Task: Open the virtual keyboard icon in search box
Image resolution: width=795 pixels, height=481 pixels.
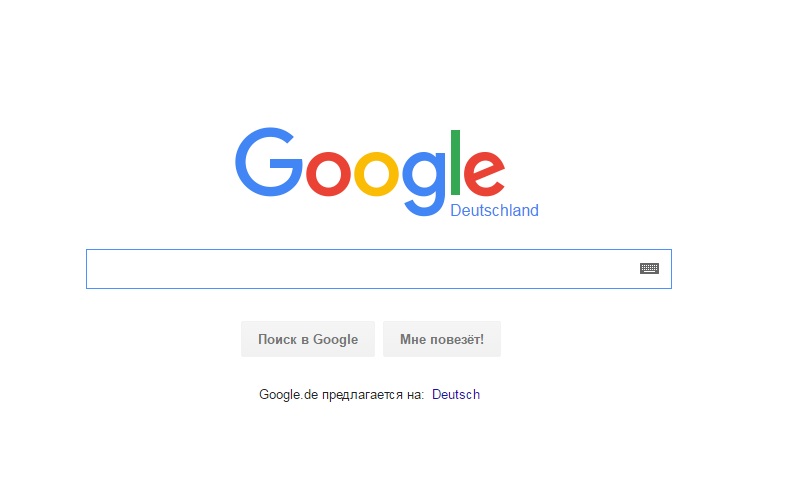Action: pyautogui.click(x=649, y=269)
